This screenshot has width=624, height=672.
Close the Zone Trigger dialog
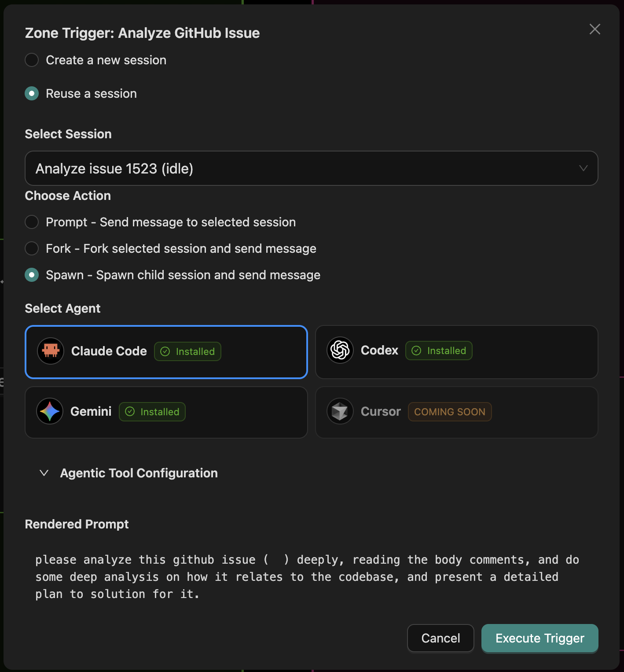[595, 29]
